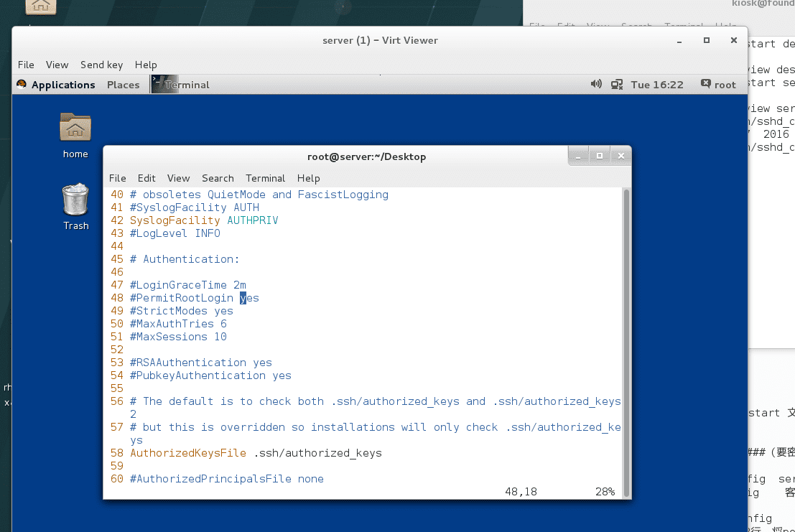Open the Applications menu in guest panel
Viewport: 795px width, 532px height.
63,85
